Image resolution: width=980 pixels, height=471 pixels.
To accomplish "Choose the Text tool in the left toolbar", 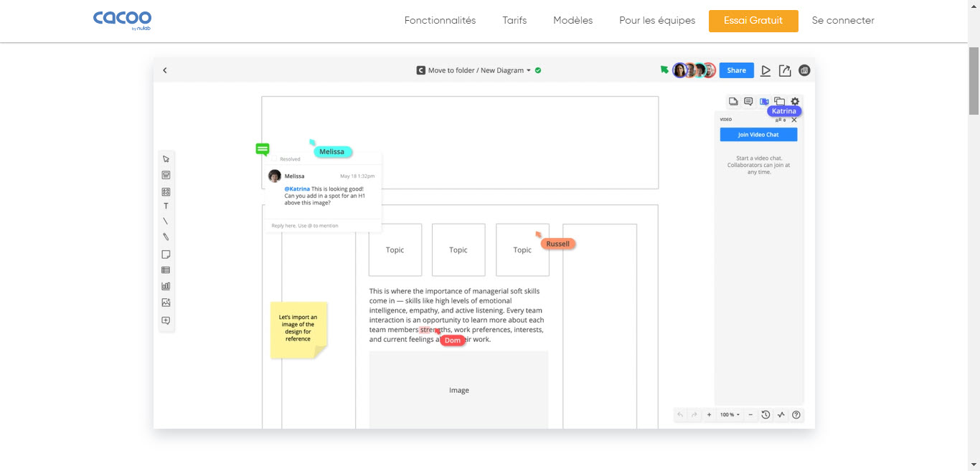I will point(166,206).
